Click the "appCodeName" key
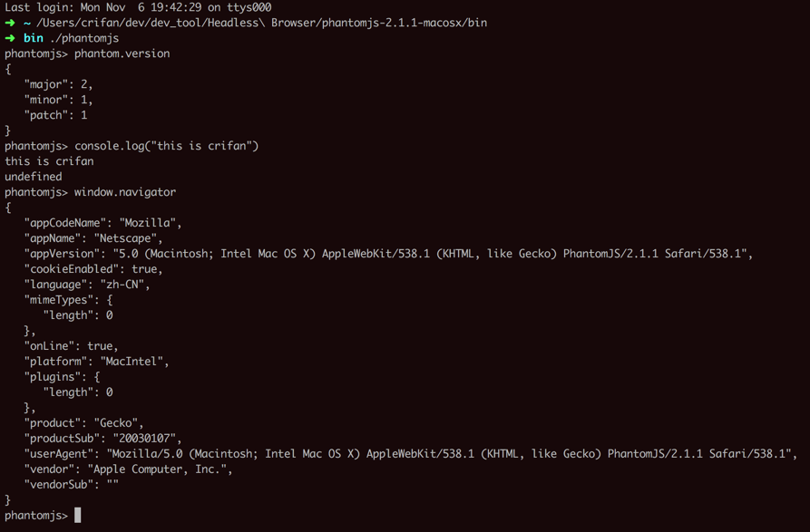 (64, 223)
